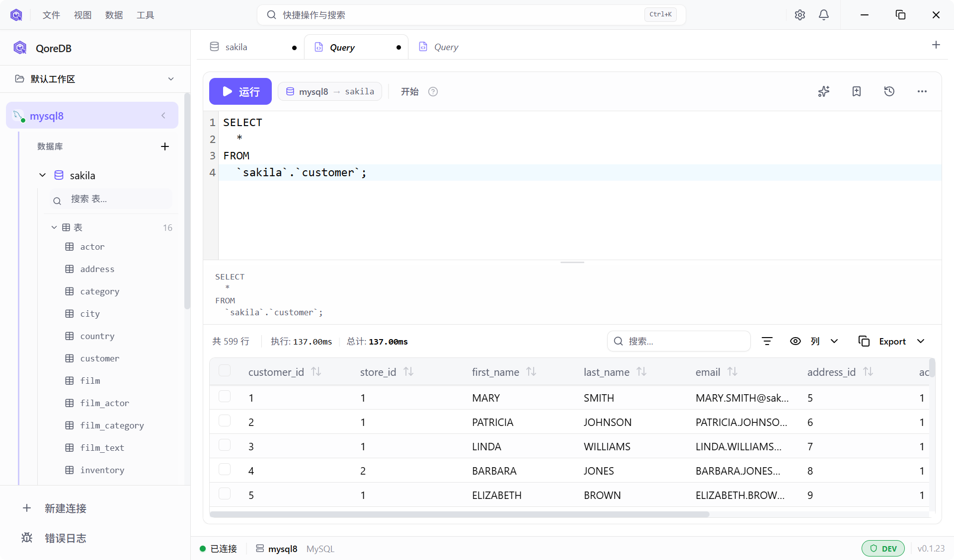
Task: Click the help question mark icon
Action: 433,92
